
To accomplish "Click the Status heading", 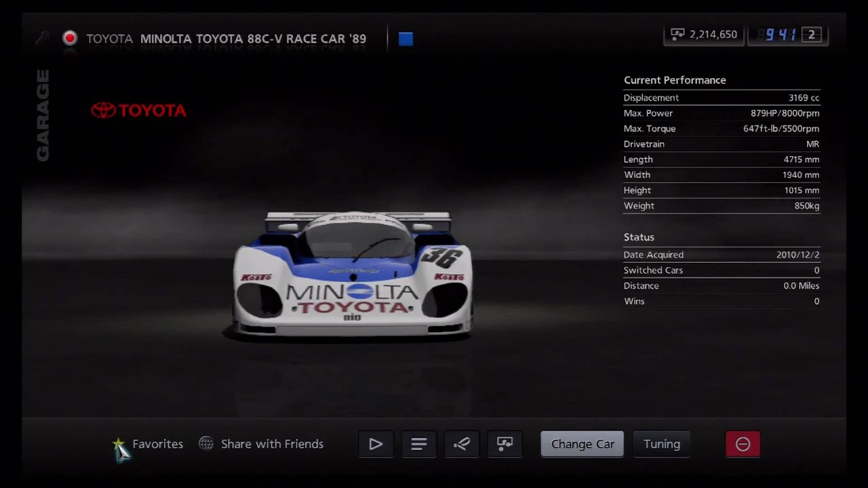I will coord(639,237).
